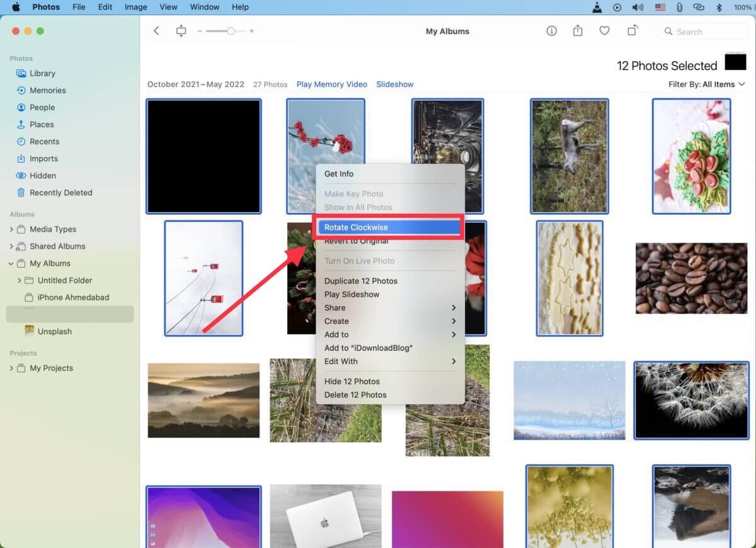Click the Favorite heart icon in toolbar
This screenshot has height=548, width=756.
[604, 31]
